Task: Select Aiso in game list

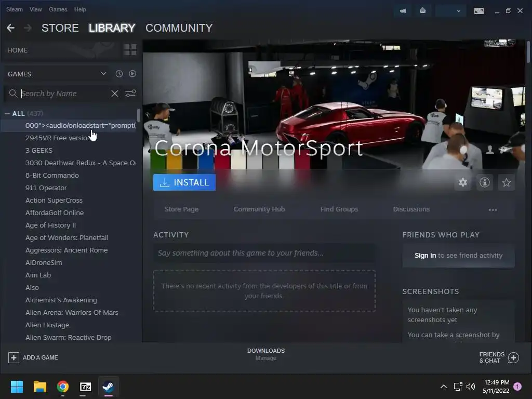Action: [32, 288]
